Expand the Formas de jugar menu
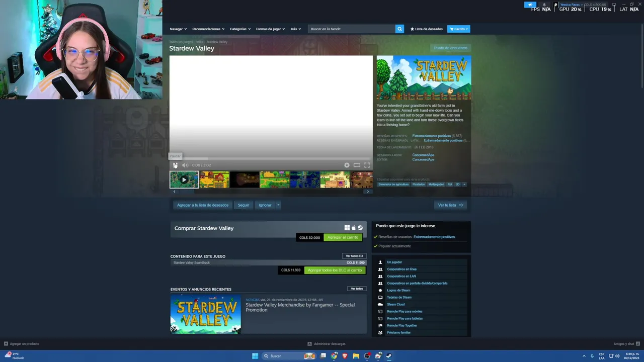This screenshot has width=644, height=362. point(270,29)
